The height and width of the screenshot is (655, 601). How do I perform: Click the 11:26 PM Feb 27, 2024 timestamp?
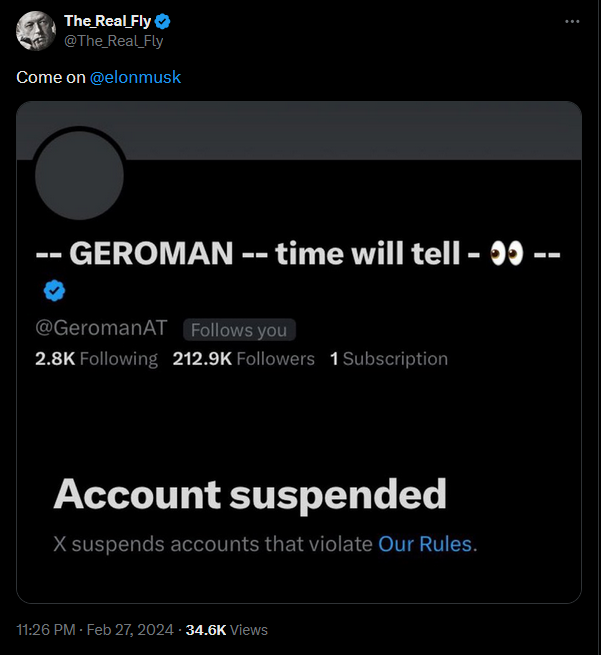tap(95, 630)
